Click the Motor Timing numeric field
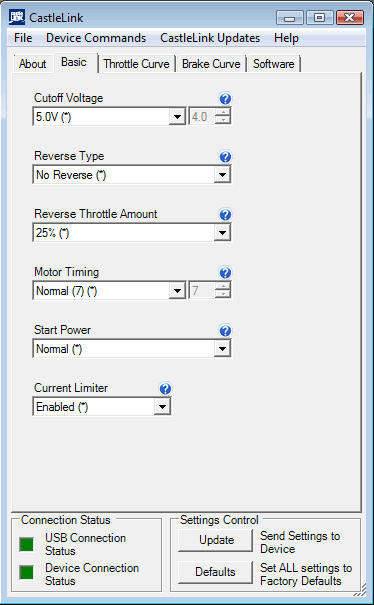 pos(202,291)
